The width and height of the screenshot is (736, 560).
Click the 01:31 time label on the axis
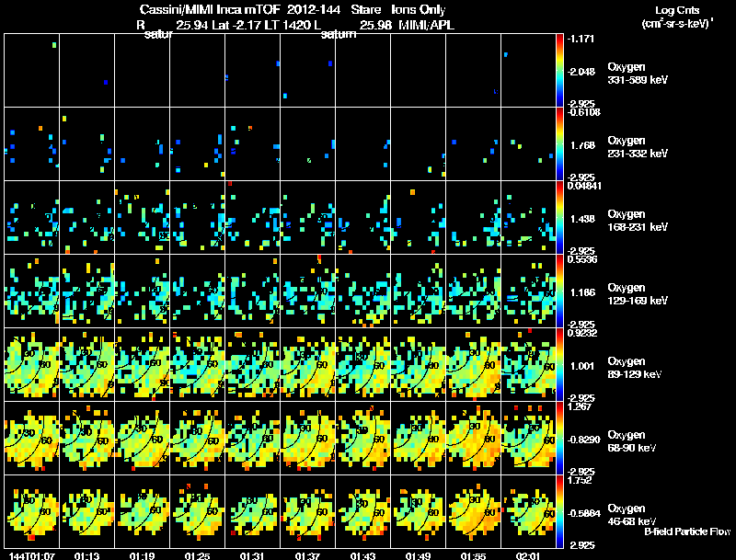(x=252, y=555)
